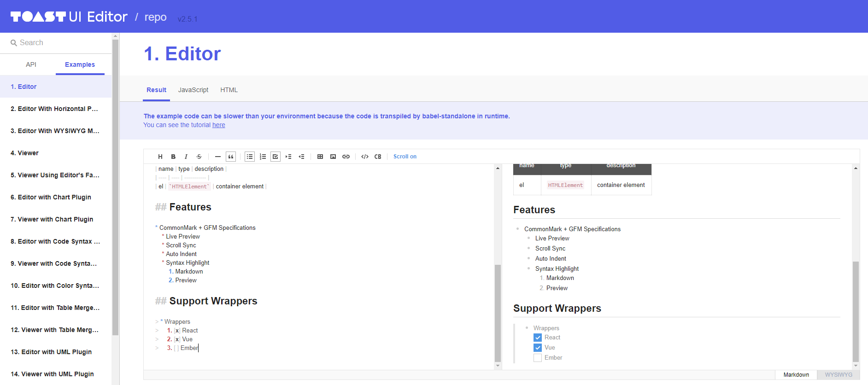The height and width of the screenshot is (385, 868).
Task: Toggle bold formatting in the editor toolbar
Action: coord(173,157)
